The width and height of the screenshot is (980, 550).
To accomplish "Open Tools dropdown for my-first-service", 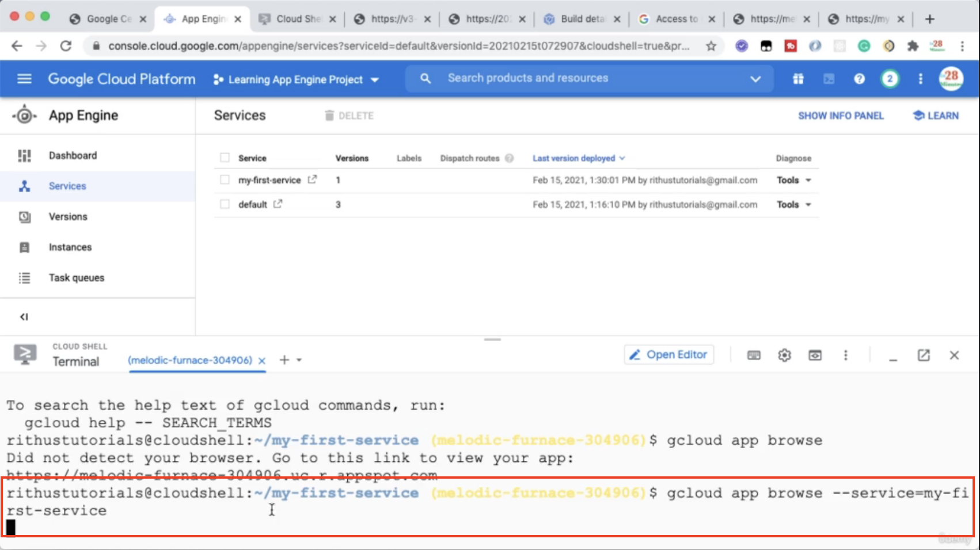I will (x=793, y=180).
